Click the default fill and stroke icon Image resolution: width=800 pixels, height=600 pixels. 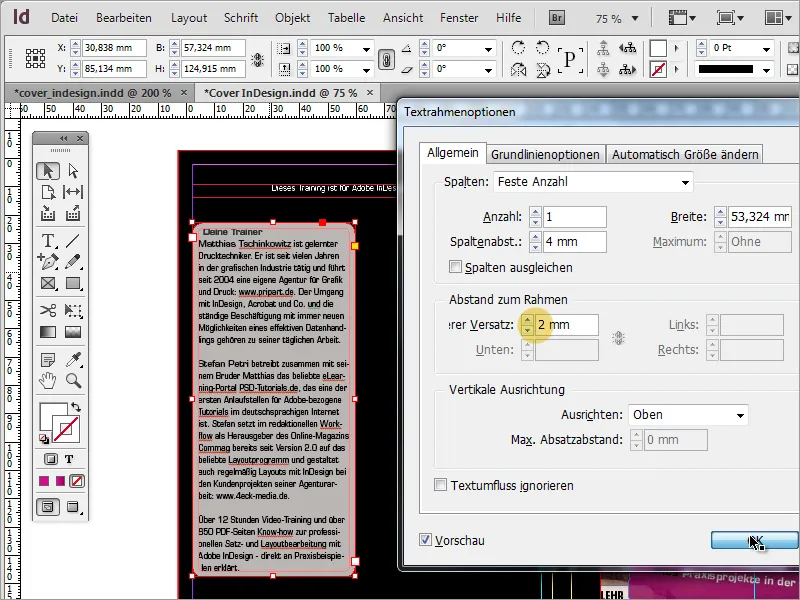point(44,438)
